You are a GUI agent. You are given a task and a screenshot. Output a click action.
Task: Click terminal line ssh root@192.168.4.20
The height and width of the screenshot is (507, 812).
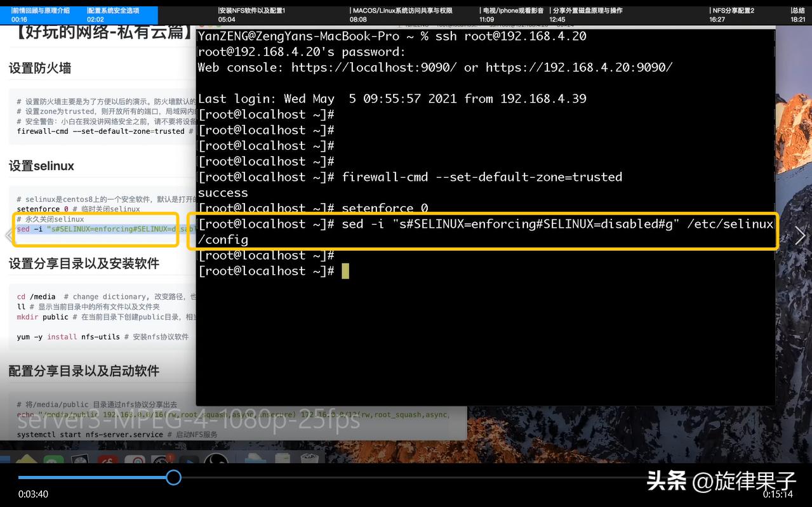(392, 36)
